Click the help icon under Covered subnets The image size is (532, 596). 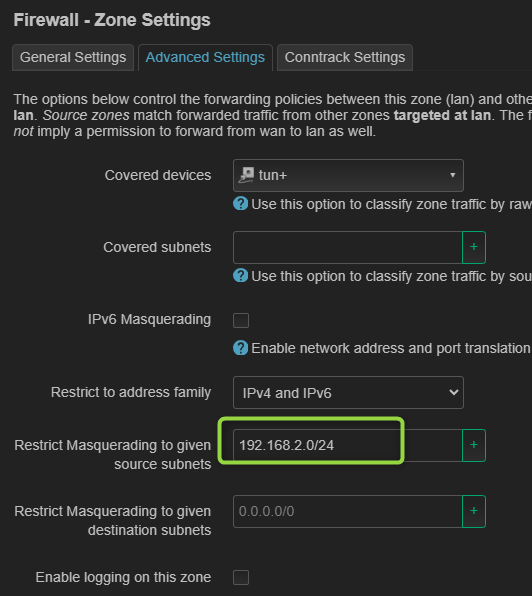[240, 275]
